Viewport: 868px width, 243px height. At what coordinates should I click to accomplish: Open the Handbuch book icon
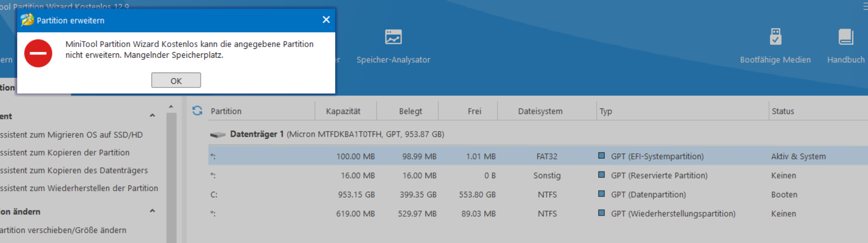846,37
